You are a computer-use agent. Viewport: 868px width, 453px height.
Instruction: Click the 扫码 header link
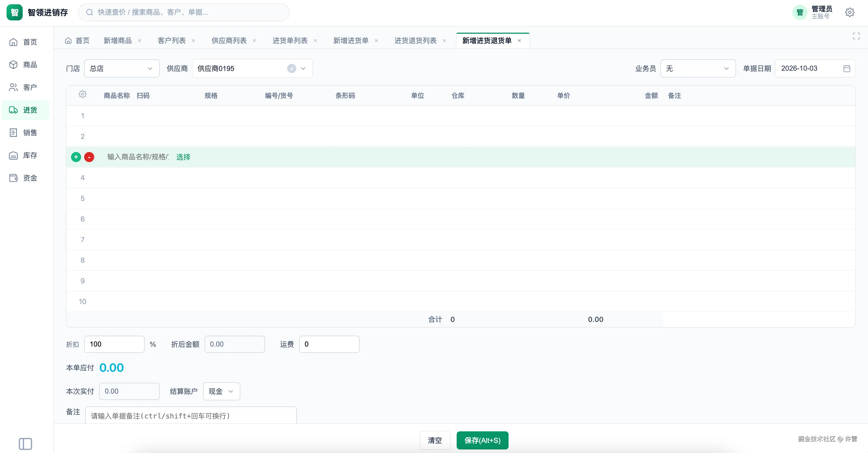click(143, 96)
